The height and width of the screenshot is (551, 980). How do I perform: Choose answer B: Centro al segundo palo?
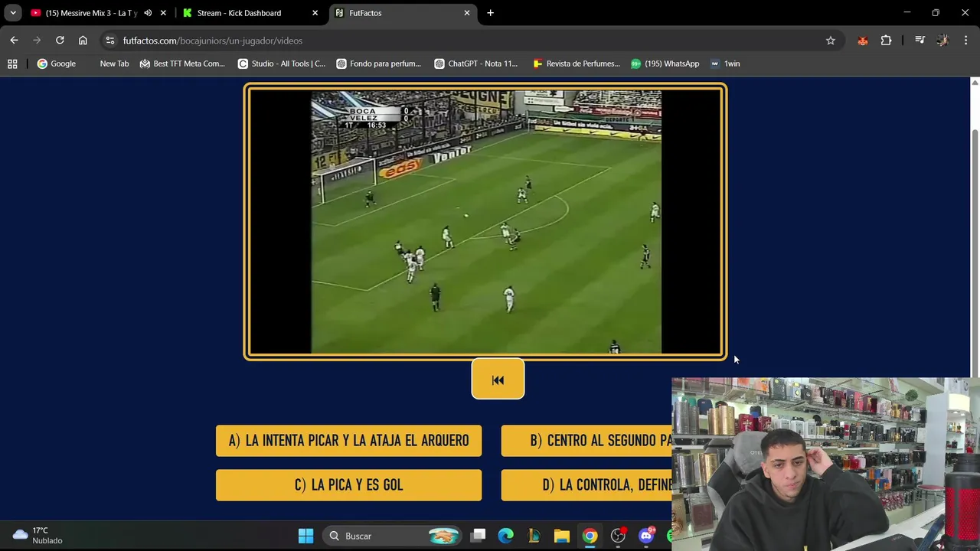pos(586,441)
